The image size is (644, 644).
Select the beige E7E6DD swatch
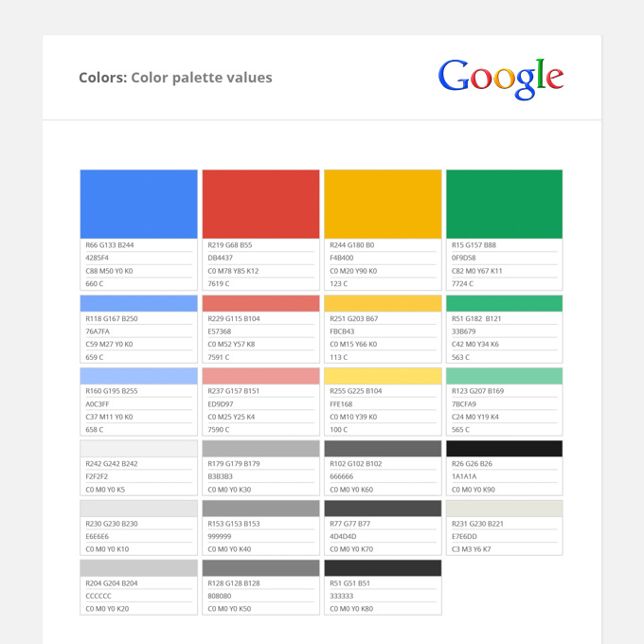click(x=504, y=509)
